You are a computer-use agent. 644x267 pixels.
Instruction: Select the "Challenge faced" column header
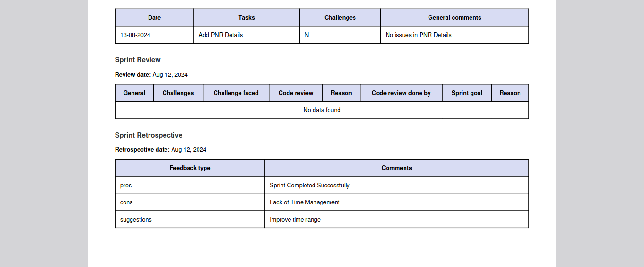click(x=236, y=93)
